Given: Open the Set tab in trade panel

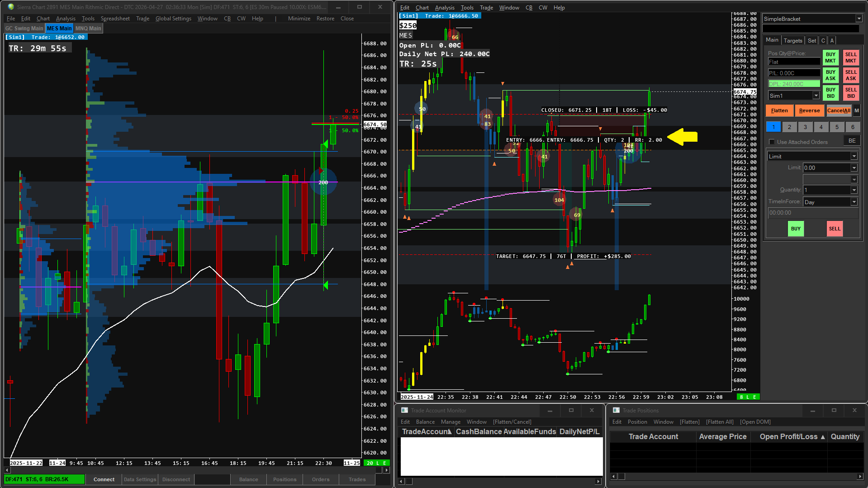Looking at the screenshot, I should [x=812, y=40].
